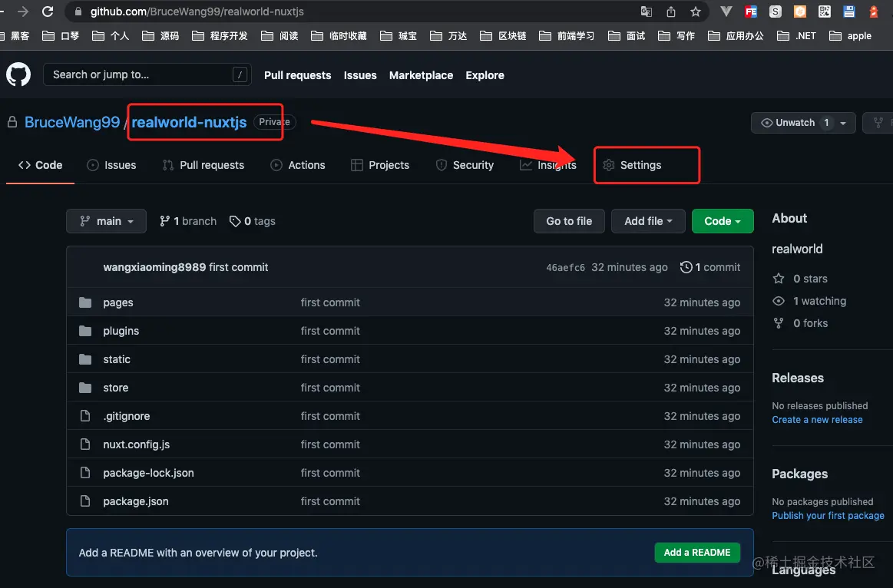Open the red FE browser extension
The image size is (893, 588).
pos(751,12)
